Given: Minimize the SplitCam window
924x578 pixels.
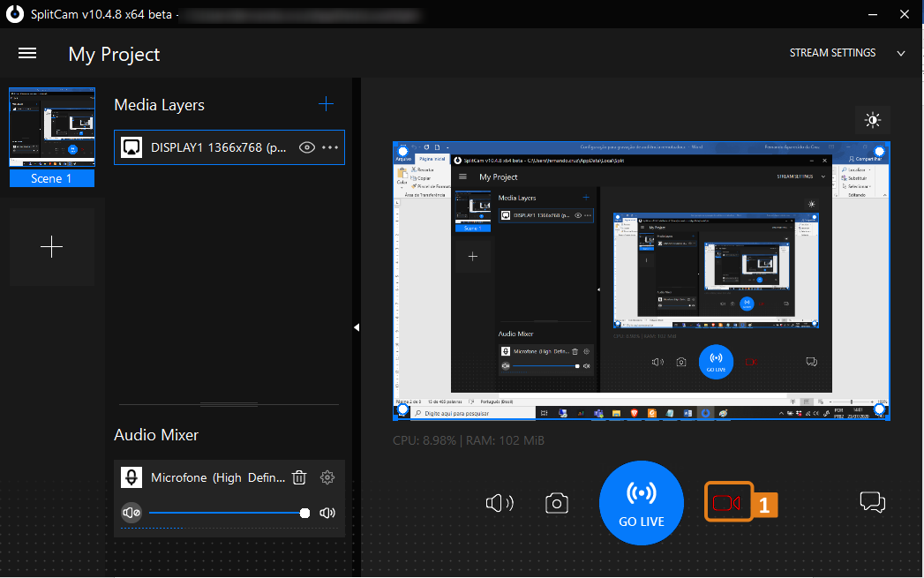Looking at the screenshot, I should click(x=873, y=14).
